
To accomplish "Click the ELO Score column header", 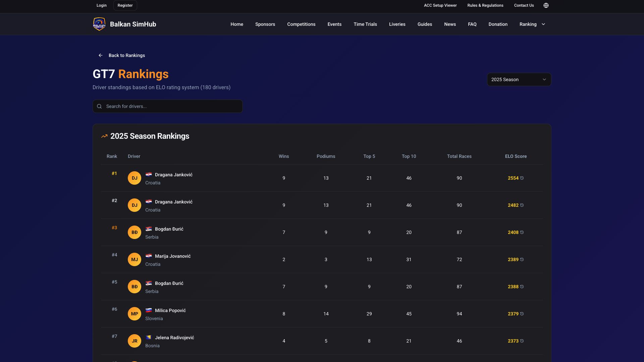I will coord(516,156).
